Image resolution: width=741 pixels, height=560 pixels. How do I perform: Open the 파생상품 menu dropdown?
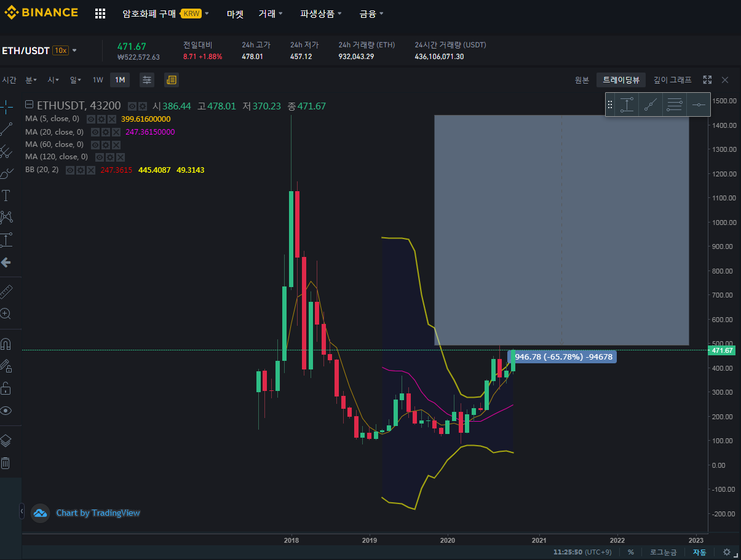pyautogui.click(x=321, y=14)
